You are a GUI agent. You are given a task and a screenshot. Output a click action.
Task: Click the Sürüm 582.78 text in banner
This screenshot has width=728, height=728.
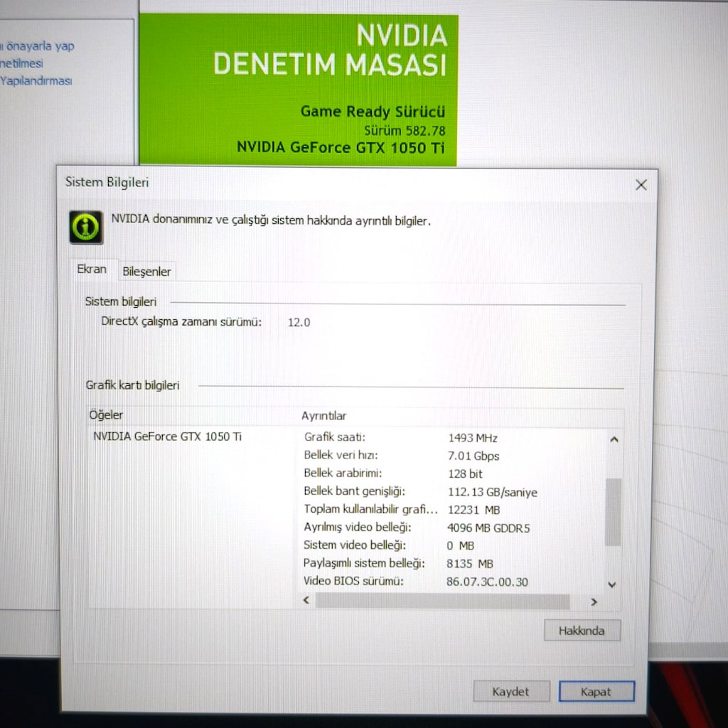point(405,131)
